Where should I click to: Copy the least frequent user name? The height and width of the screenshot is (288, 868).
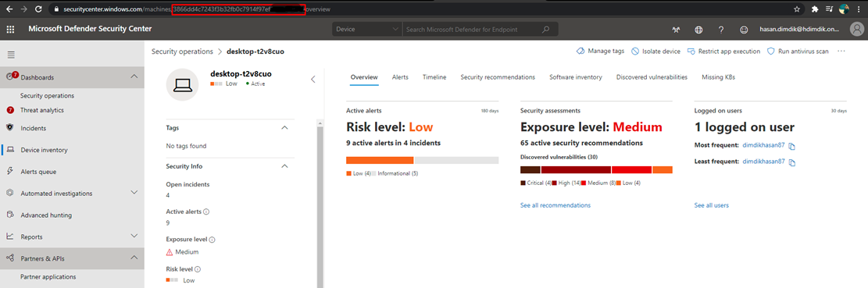point(792,162)
